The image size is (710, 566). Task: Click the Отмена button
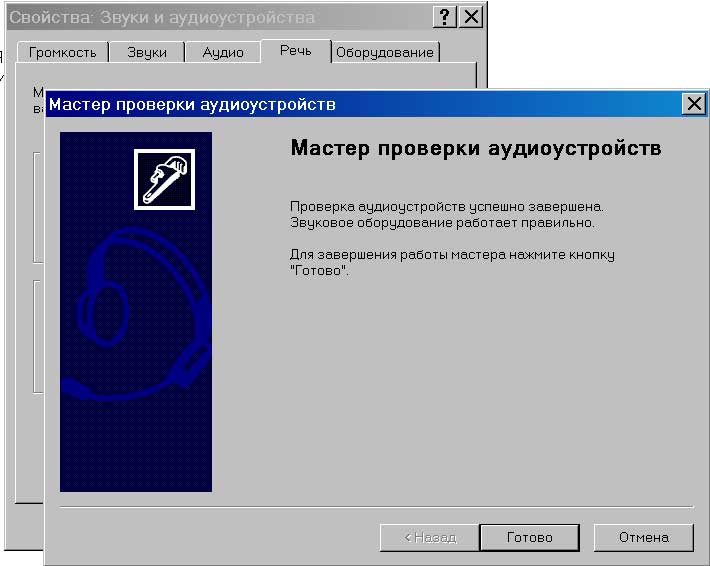(x=643, y=537)
